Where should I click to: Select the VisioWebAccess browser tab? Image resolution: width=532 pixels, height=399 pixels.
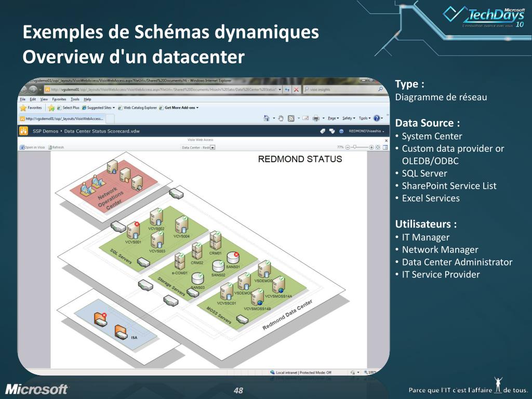62,118
